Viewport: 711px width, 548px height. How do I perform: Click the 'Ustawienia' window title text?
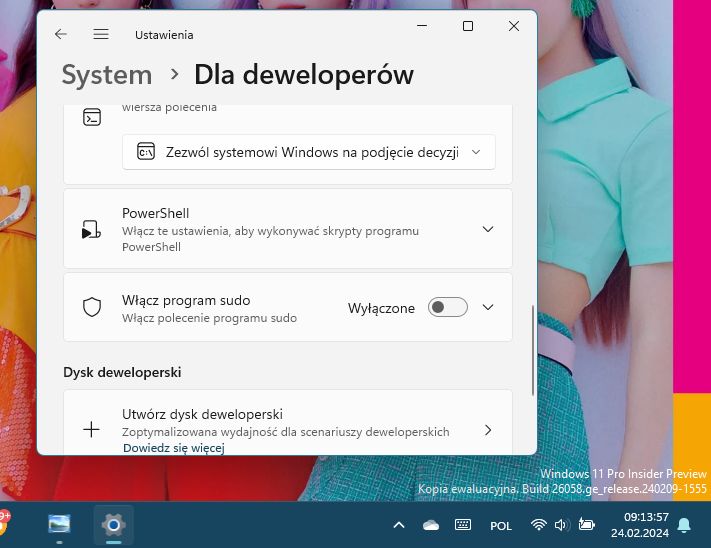click(164, 35)
